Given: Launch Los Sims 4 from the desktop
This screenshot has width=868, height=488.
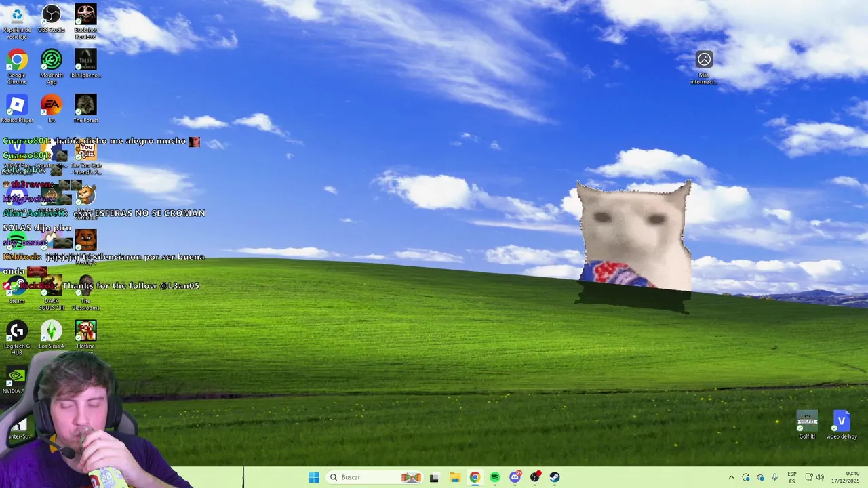Looking at the screenshot, I should (52, 335).
